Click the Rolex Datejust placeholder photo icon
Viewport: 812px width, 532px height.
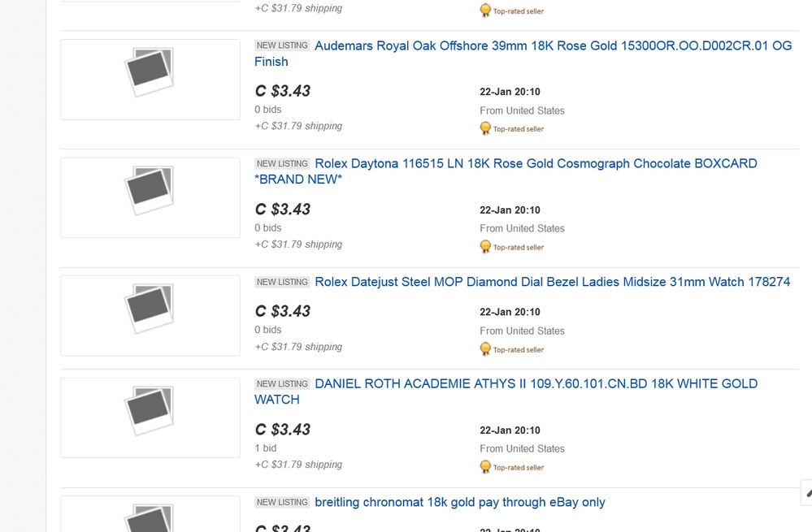pos(149,309)
